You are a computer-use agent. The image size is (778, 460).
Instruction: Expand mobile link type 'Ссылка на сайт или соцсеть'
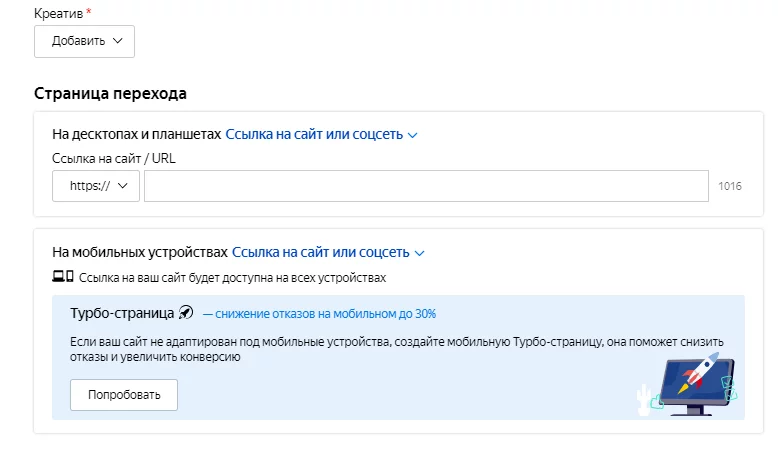coord(328,253)
